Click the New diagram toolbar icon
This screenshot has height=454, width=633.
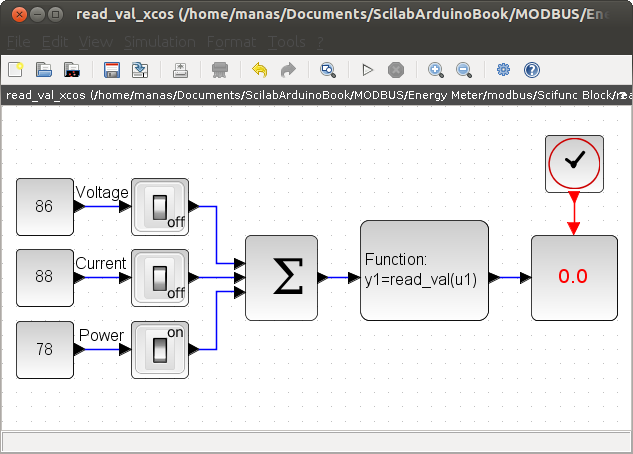click(x=16, y=70)
